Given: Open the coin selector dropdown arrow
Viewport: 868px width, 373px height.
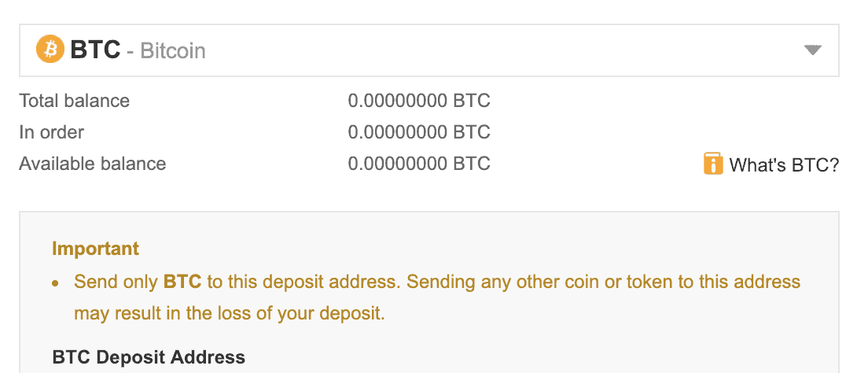Looking at the screenshot, I should point(812,50).
